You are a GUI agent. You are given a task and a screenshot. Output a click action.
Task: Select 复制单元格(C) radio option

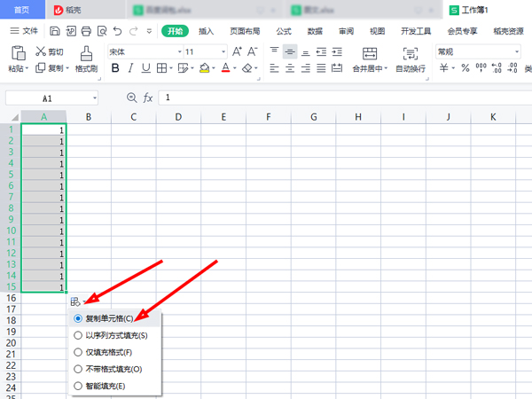pyautogui.click(x=79, y=317)
